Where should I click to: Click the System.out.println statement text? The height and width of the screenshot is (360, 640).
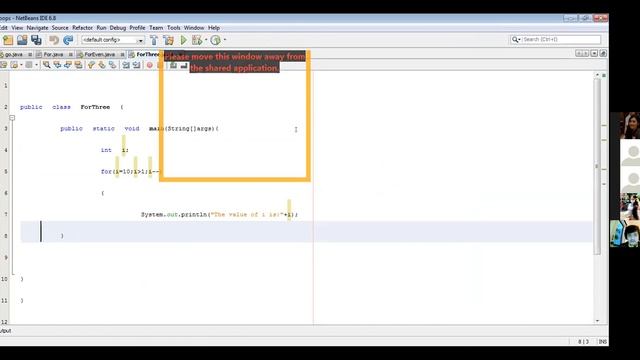[x=219, y=214]
